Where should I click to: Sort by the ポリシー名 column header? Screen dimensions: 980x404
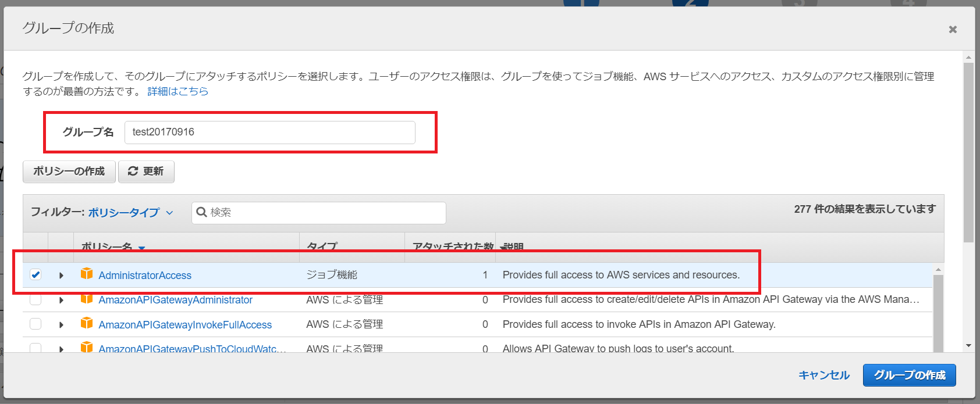[113, 247]
